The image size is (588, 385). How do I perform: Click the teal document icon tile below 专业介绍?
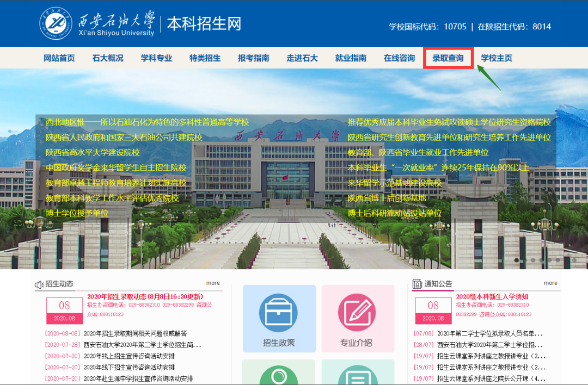(x=357, y=372)
